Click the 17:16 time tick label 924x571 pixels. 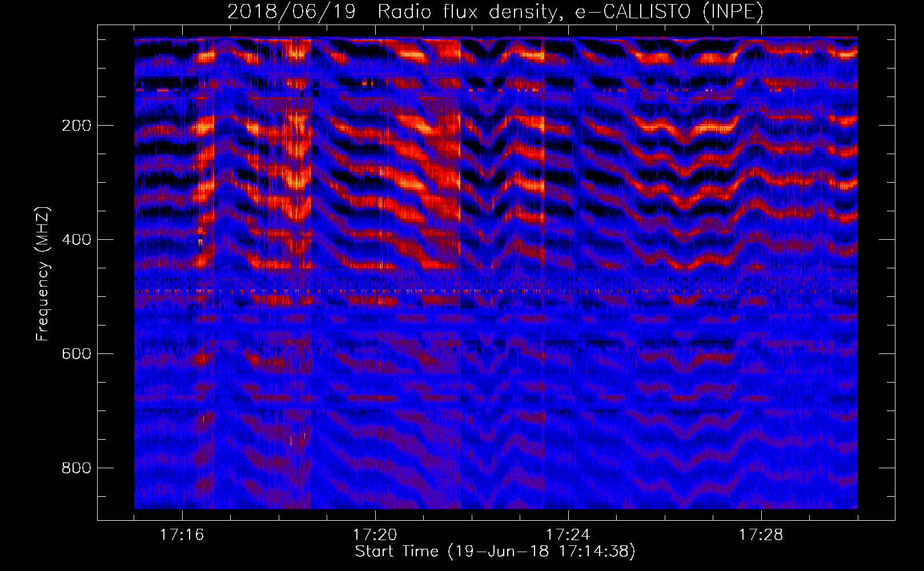click(182, 535)
